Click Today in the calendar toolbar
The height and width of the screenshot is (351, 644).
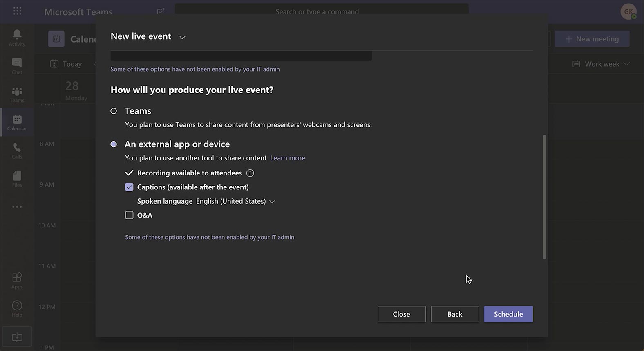coord(66,64)
